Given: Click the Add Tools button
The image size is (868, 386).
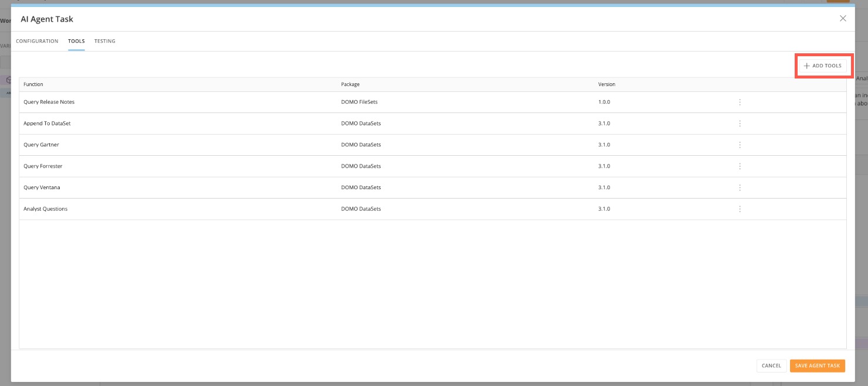Looking at the screenshot, I should [x=822, y=66].
